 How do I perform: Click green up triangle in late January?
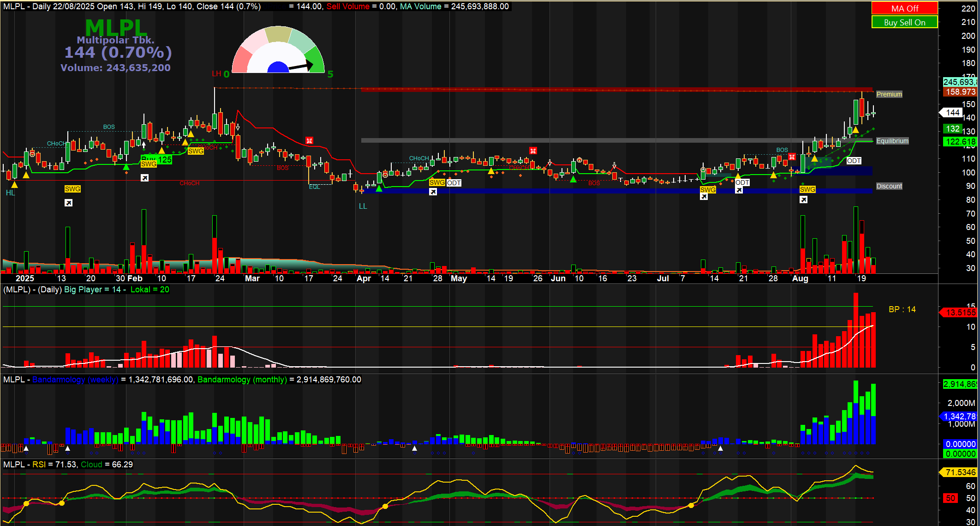coord(126,167)
